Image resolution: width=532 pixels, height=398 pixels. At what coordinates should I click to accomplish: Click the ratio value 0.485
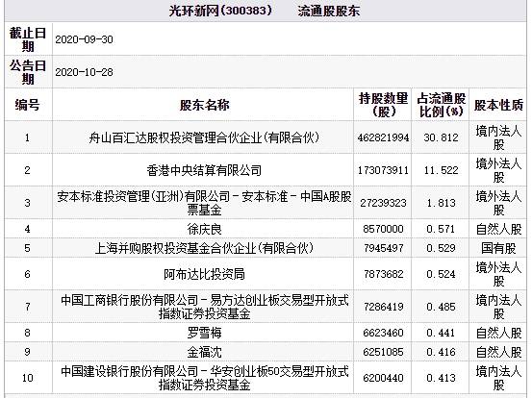[441, 307]
